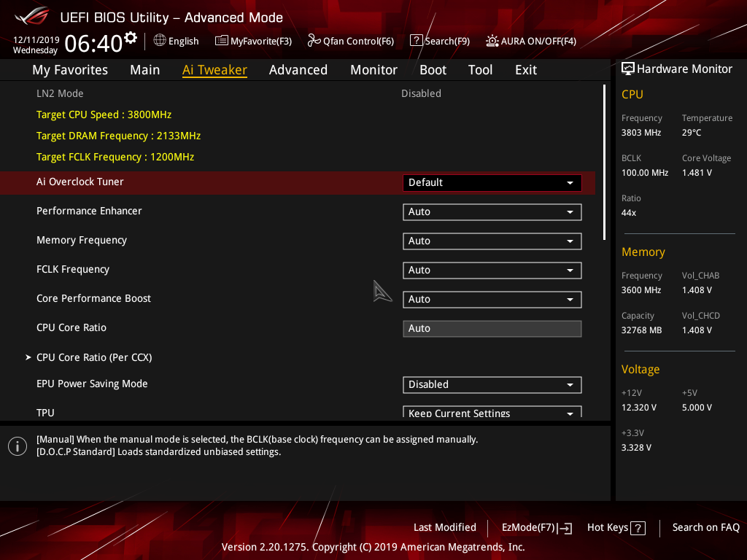Screen dimensions: 747x560
Task: Click the Last Modified button
Action: pyautogui.click(x=444, y=527)
